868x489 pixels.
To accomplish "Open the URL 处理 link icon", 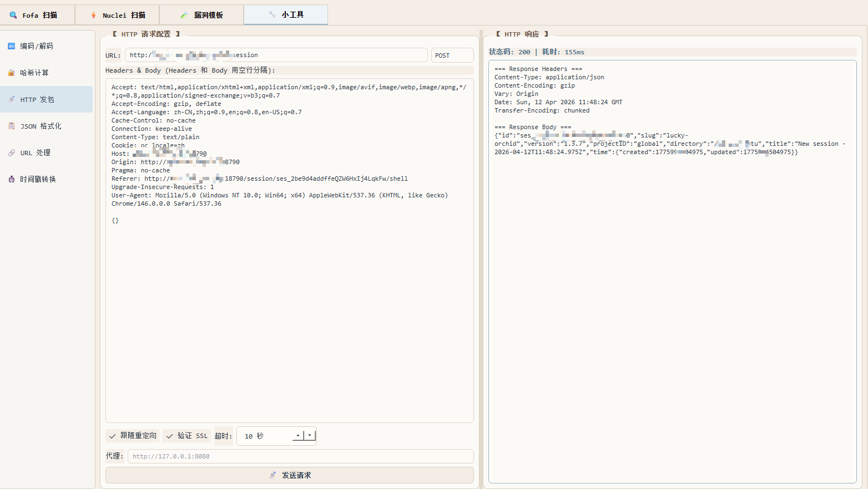I will [12, 152].
